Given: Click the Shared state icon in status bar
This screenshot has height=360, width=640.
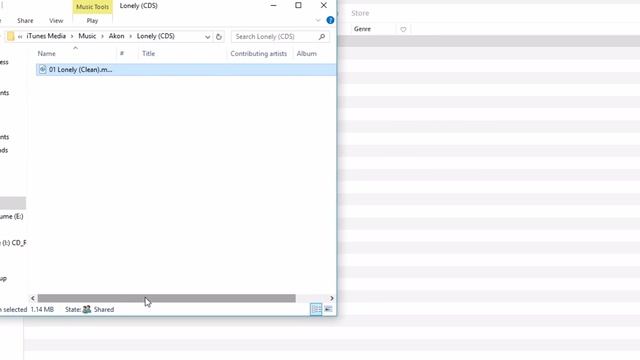Looking at the screenshot, I should 87,309.
